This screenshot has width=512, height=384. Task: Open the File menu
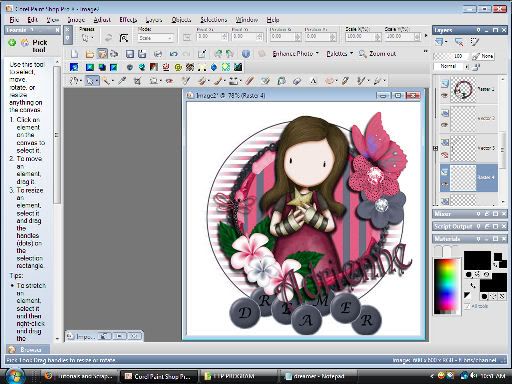click(x=14, y=20)
